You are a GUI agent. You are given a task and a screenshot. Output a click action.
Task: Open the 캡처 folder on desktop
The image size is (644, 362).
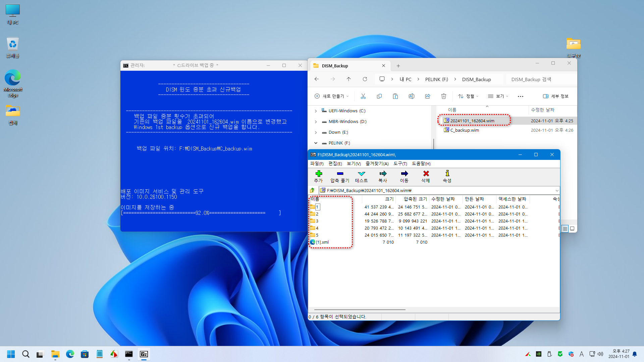tap(13, 115)
